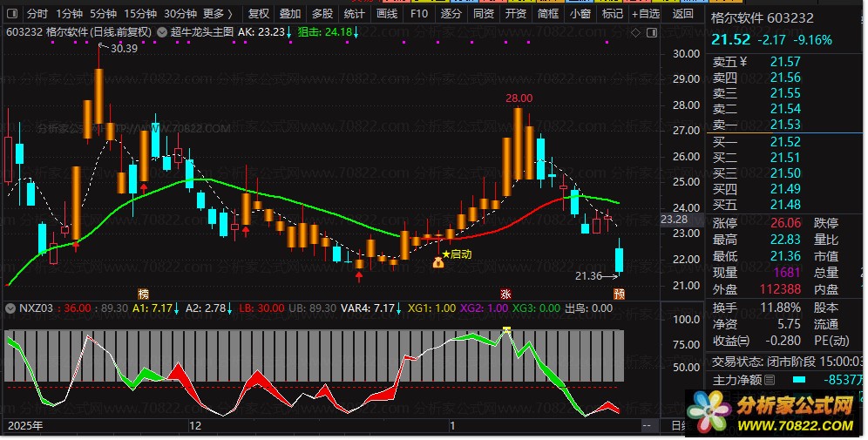Activate the 画线 drawing tool
Image resolution: width=868 pixels, height=440 pixels.
point(386,13)
